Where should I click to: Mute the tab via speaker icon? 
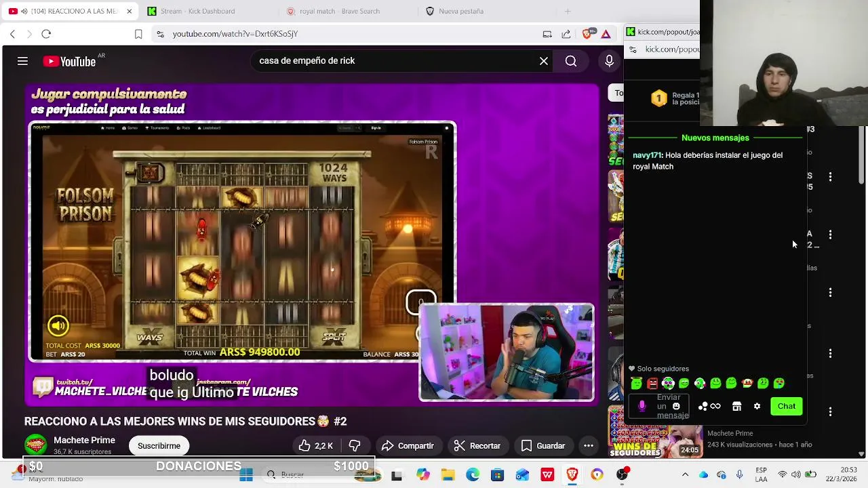coord(25,12)
